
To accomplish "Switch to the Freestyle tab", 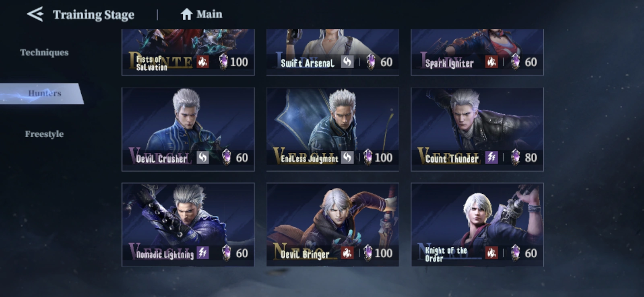I will [x=44, y=134].
